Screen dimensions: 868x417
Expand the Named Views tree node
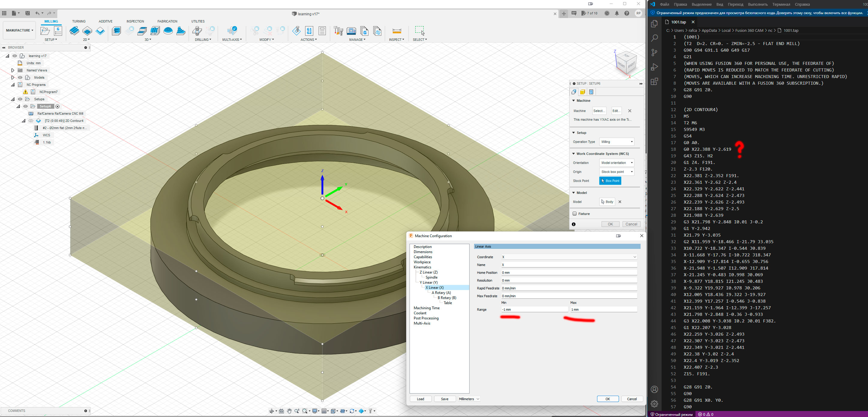[13, 70]
